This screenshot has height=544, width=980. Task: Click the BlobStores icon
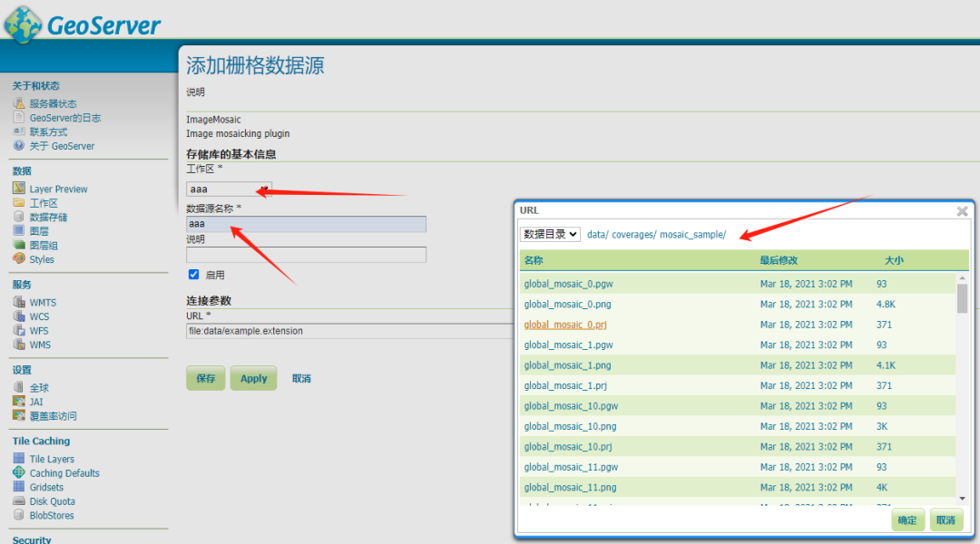click(19, 515)
